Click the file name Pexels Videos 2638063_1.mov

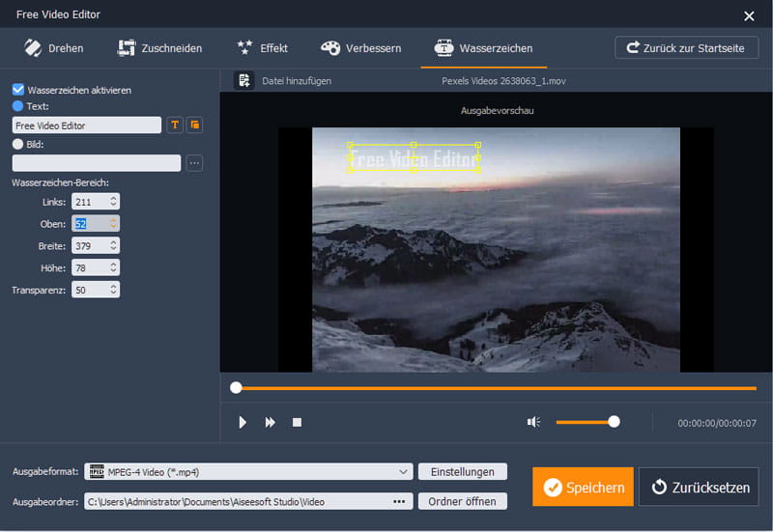tap(503, 81)
